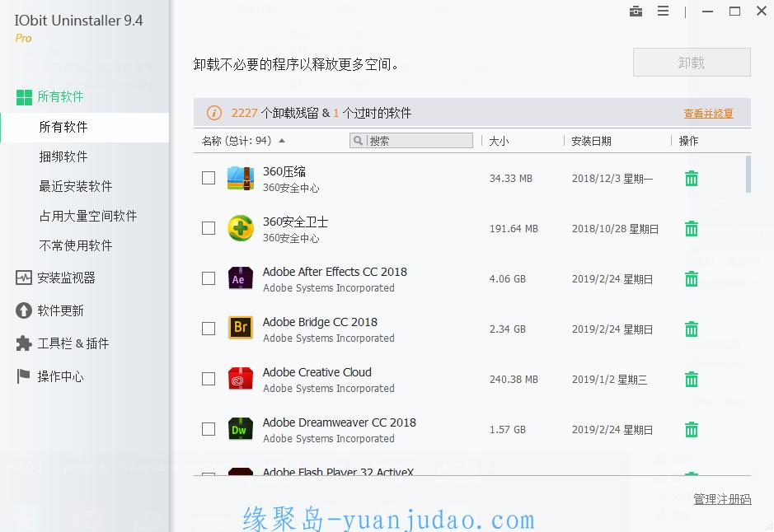The image size is (774, 532).
Task: Click the 查看并修复 link
Action: [x=708, y=114]
